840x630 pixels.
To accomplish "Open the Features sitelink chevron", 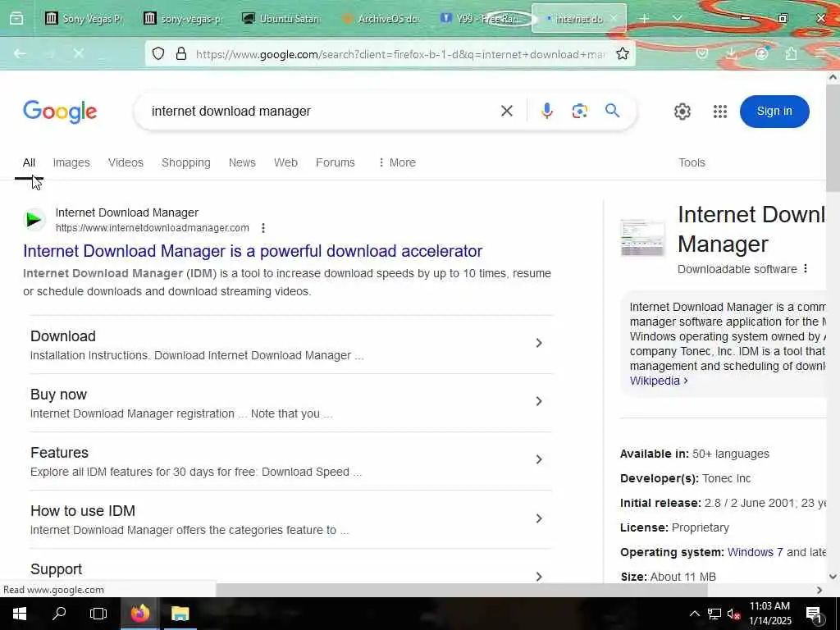I will (x=539, y=459).
